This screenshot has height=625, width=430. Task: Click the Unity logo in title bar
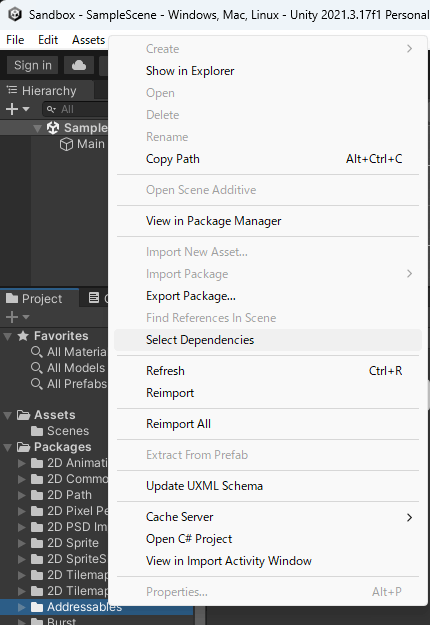[15, 15]
